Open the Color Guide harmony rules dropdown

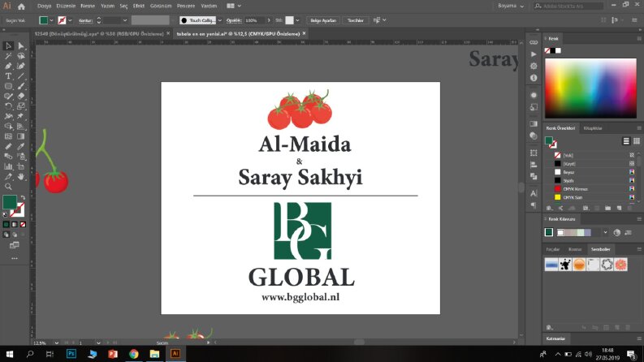605,233
